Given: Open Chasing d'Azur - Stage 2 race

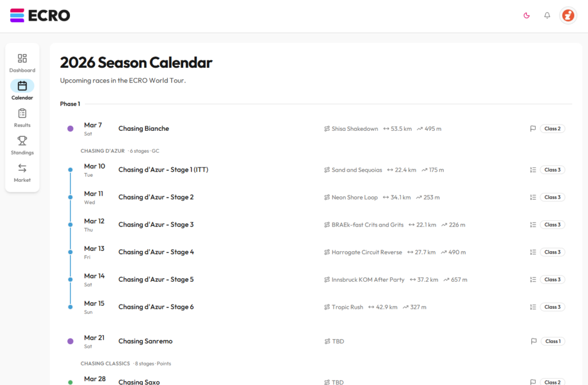Looking at the screenshot, I should point(156,197).
